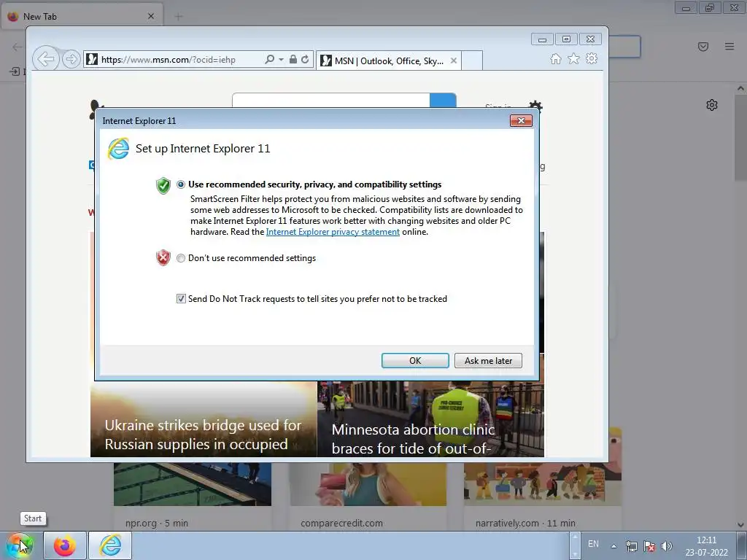Open the comparecredit.com card thumbnail in Firefox
Viewport: 747px width, 560px height.
[x=368, y=483]
